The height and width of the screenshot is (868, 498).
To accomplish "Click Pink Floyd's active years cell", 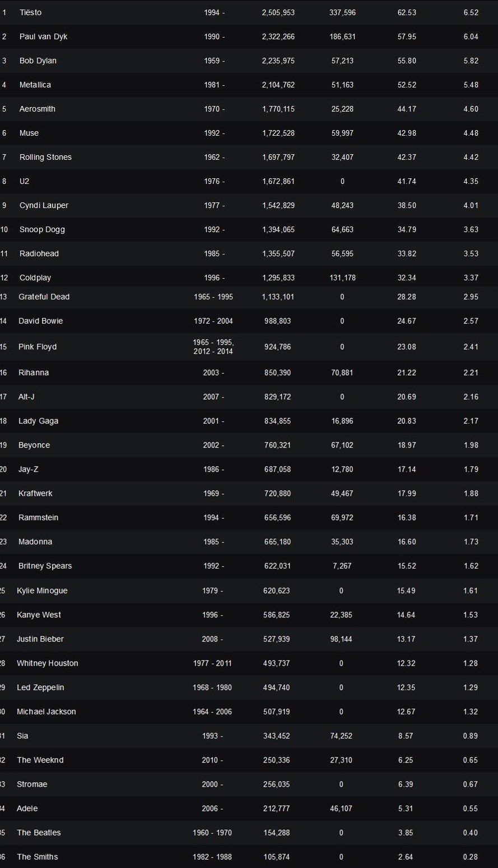I will pos(213,347).
